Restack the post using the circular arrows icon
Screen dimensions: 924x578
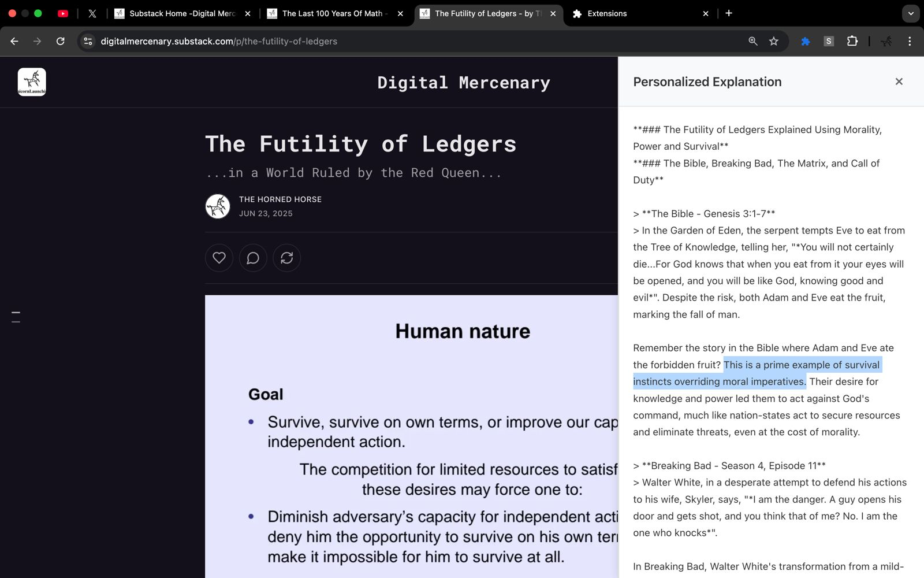(287, 258)
